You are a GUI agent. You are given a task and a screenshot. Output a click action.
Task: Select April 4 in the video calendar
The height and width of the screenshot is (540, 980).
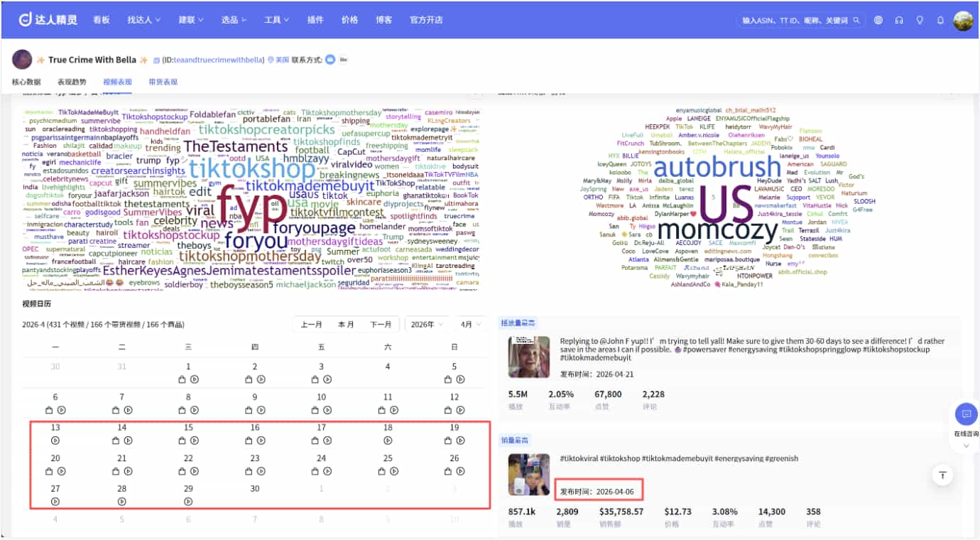388,367
